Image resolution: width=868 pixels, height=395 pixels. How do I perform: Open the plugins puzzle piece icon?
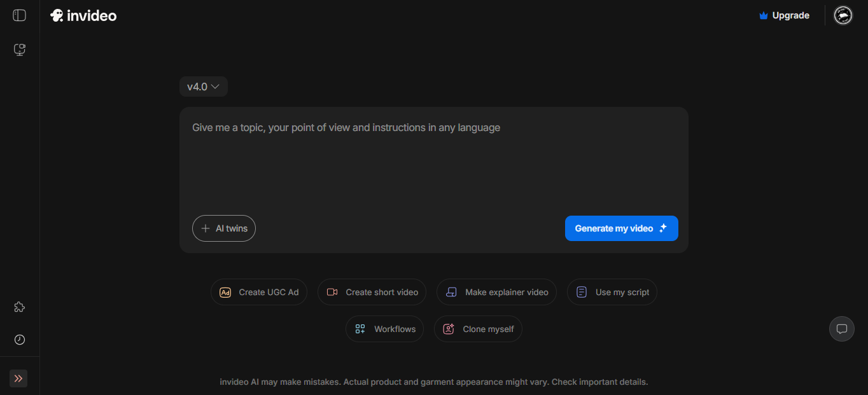point(20,307)
